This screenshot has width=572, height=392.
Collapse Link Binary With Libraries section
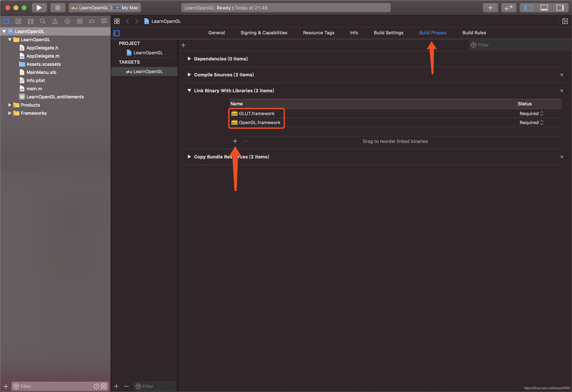click(x=189, y=90)
